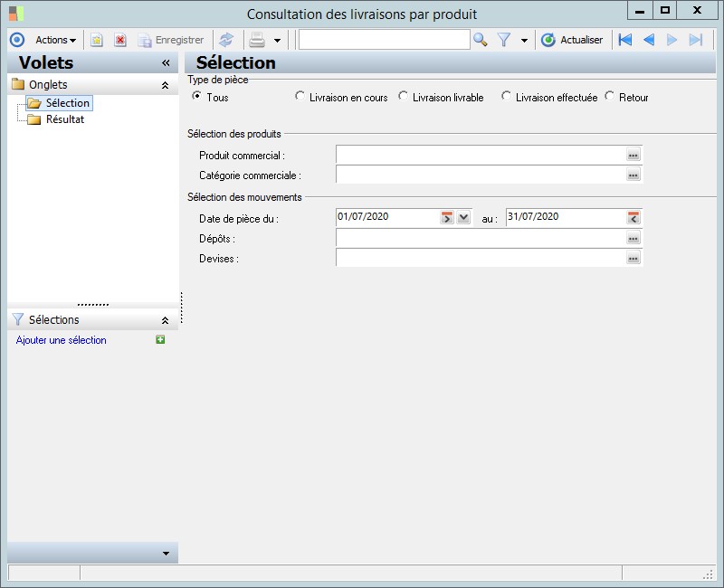The width and height of the screenshot is (724, 588).
Task: Click the window resize grip in status bar
Action: point(708,574)
